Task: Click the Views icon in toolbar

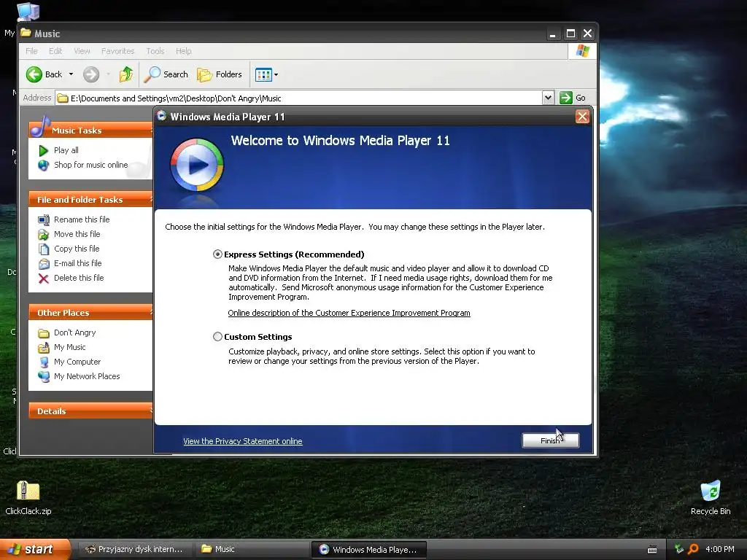Action: tap(263, 75)
